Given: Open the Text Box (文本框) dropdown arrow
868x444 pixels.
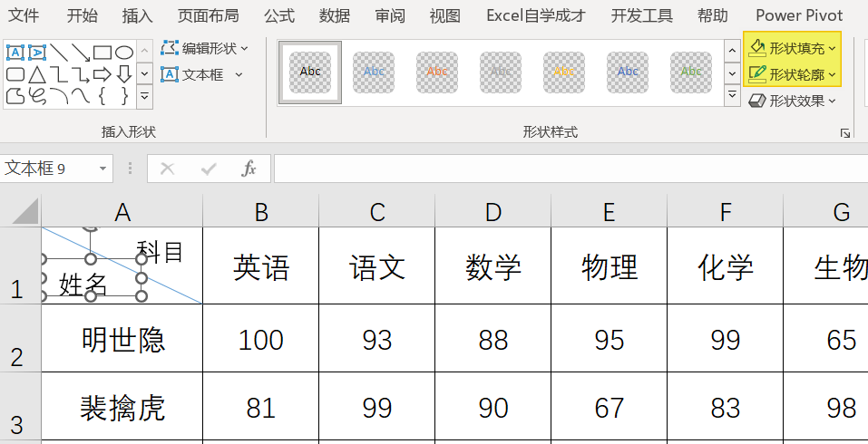Looking at the screenshot, I should [x=239, y=74].
